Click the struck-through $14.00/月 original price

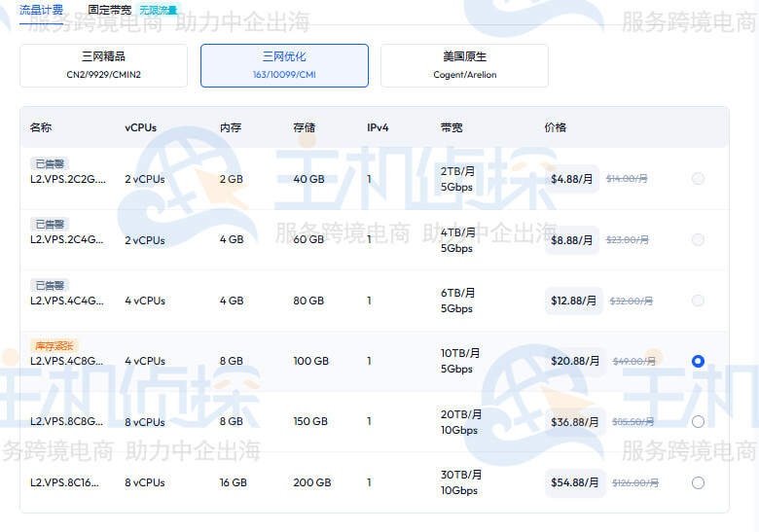tap(627, 179)
